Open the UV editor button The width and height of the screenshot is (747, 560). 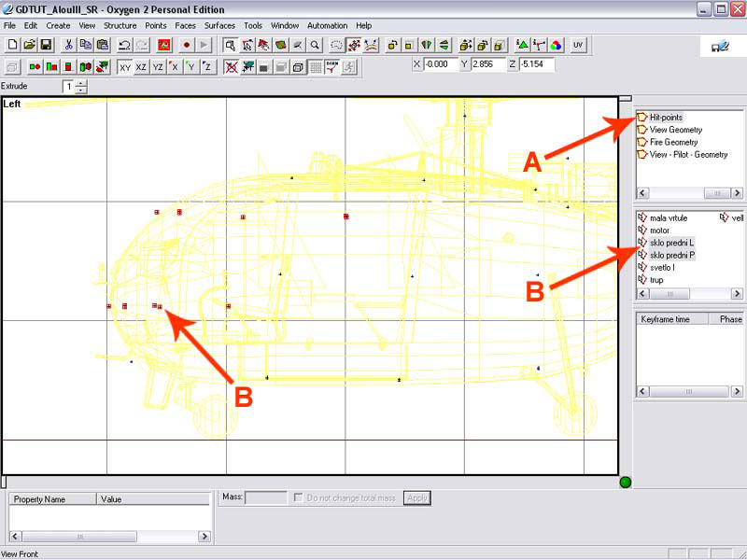click(x=578, y=45)
